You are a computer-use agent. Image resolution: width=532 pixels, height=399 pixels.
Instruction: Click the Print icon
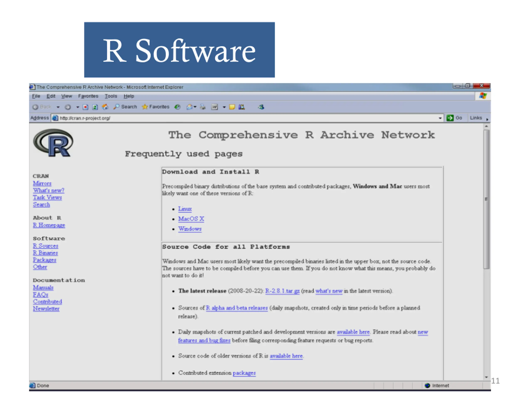pos(203,107)
